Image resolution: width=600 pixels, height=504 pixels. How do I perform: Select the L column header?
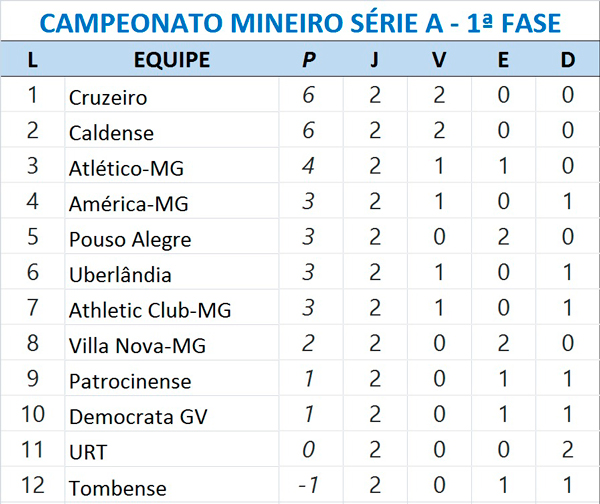pyautogui.click(x=33, y=60)
